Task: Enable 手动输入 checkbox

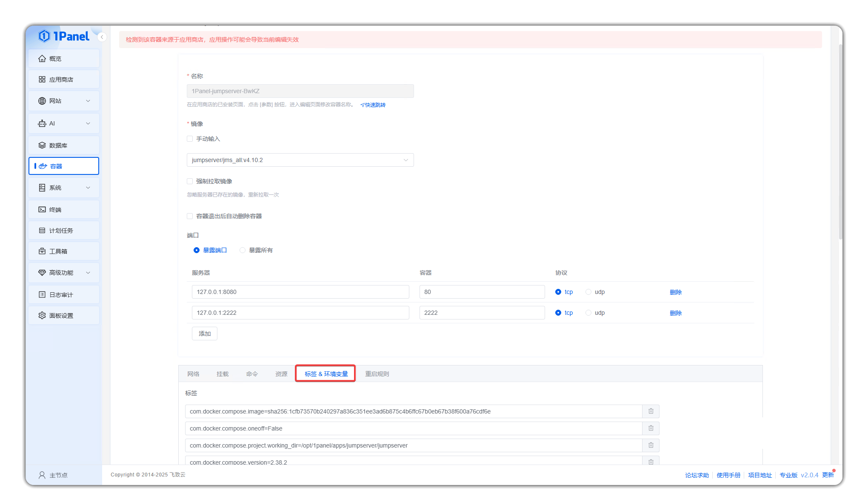Action: (x=190, y=139)
